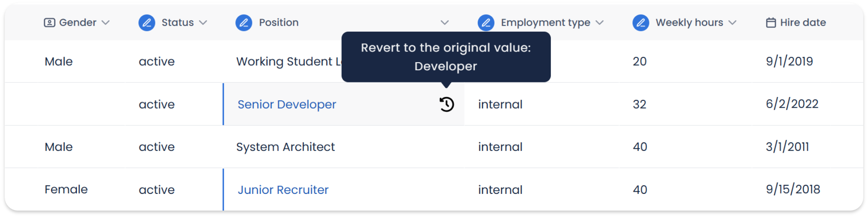Viewport: 868px width, 217px height.
Task: Click the Position column header label
Action: (x=279, y=23)
